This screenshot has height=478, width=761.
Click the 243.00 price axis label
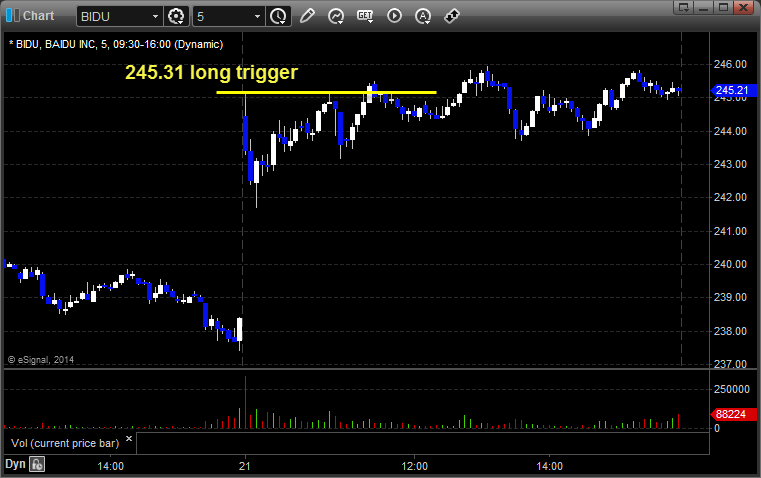click(730, 164)
